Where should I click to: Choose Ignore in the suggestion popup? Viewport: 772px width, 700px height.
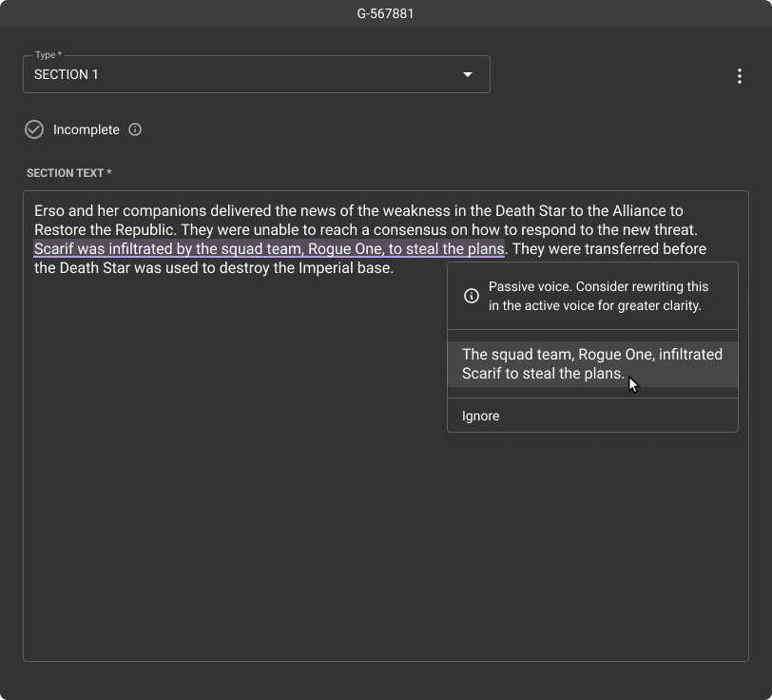pos(592,416)
